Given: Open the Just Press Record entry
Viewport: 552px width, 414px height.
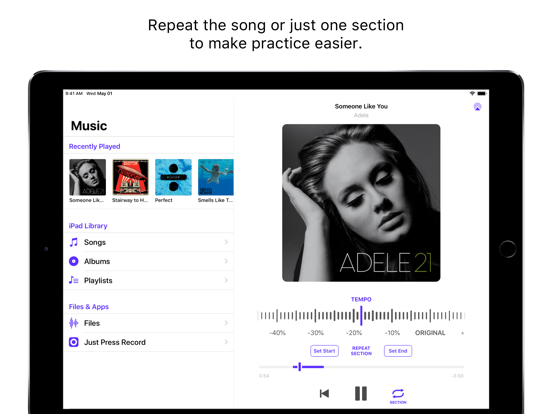Looking at the screenshot, I should (x=149, y=342).
